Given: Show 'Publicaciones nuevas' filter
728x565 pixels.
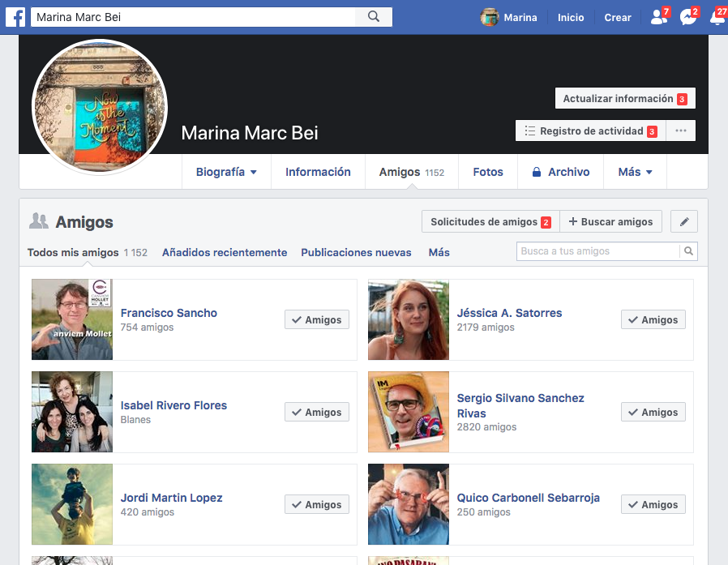Looking at the screenshot, I should coord(356,252).
